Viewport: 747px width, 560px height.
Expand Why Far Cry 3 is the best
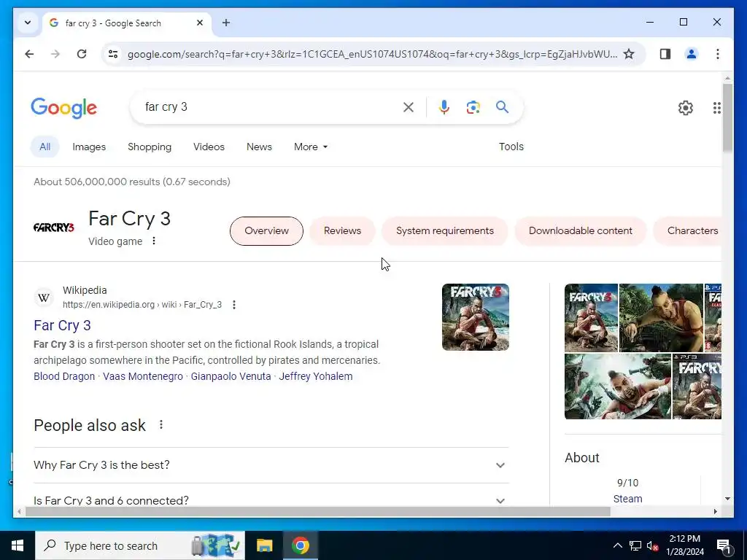[x=271, y=465]
